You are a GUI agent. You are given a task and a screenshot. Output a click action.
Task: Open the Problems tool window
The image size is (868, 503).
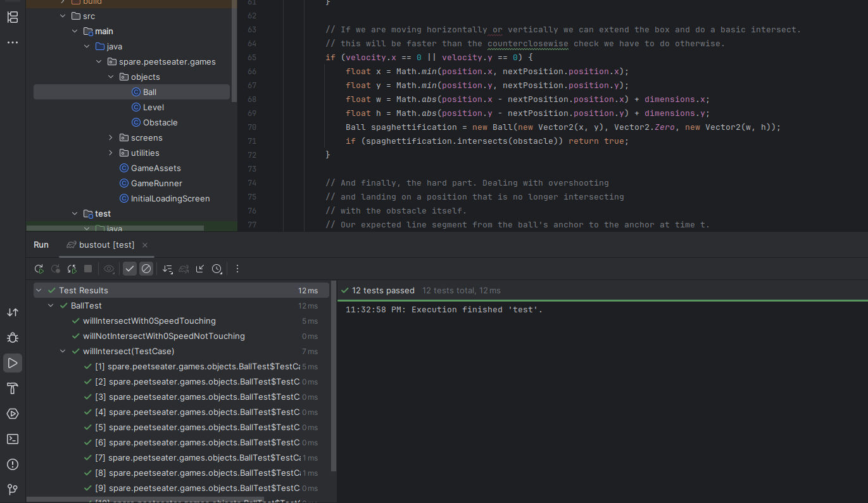(x=13, y=464)
